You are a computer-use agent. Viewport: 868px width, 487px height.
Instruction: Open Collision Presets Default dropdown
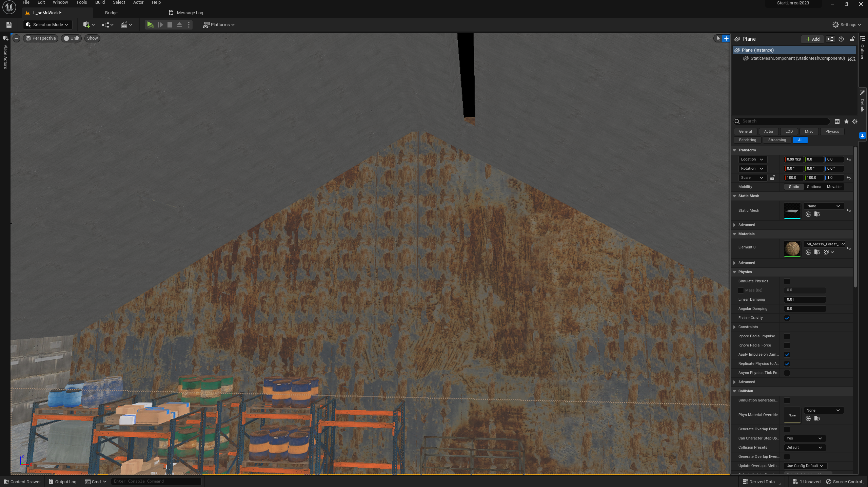tap(804, 447)
